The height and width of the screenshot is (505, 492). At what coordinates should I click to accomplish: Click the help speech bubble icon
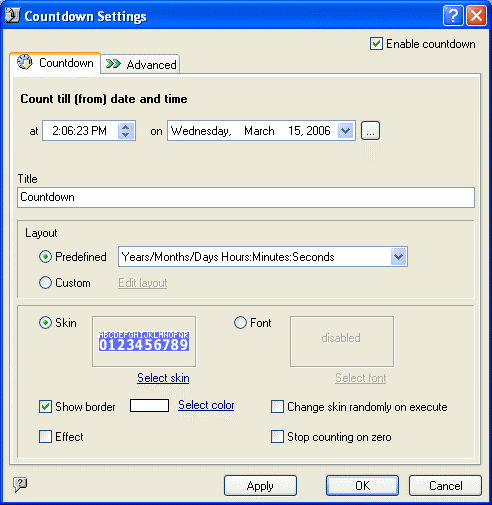tap(20, 484)
